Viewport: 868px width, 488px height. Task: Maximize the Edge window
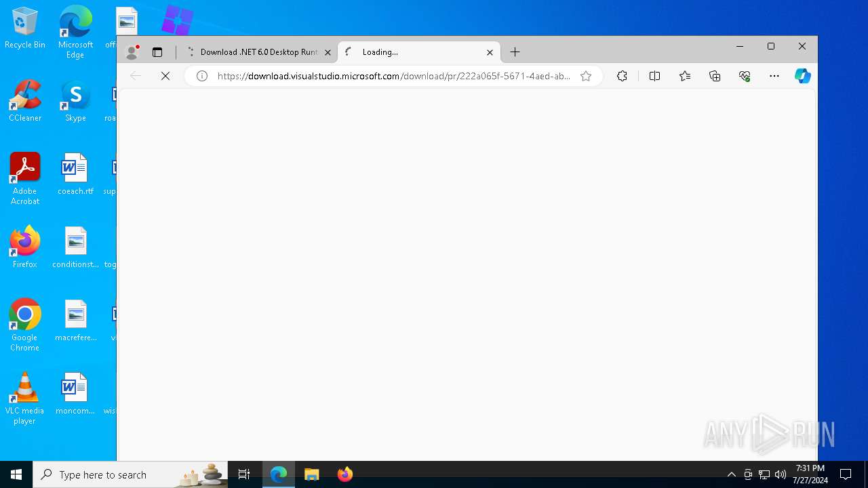771,46
